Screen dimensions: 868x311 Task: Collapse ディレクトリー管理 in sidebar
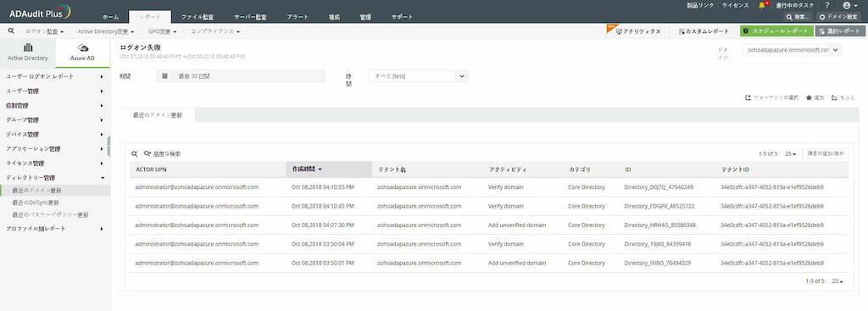(x=55, y=178)
